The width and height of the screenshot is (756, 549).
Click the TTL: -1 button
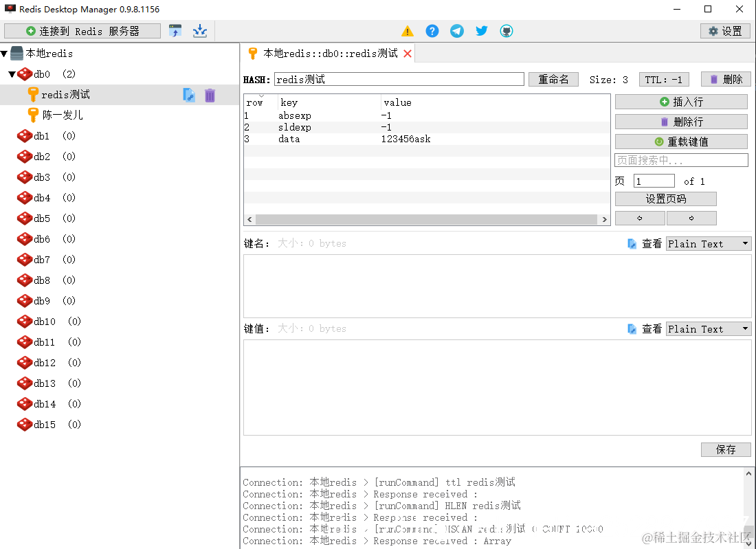coord(664,80)
